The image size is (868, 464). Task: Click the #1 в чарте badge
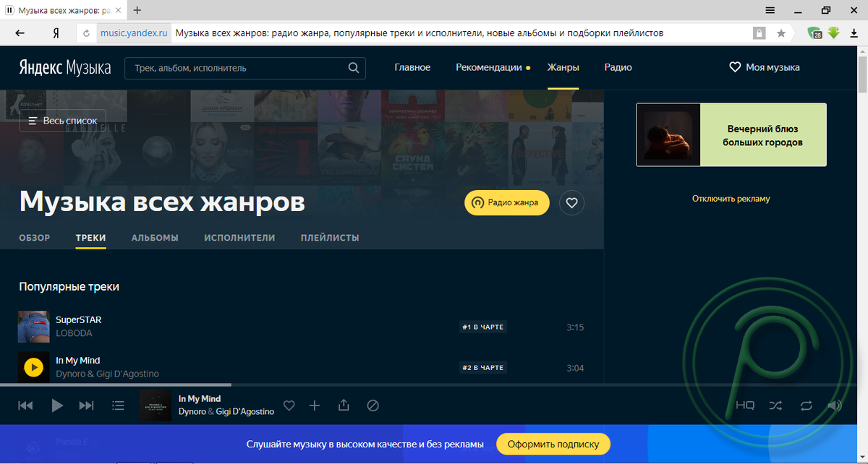[483, 327]
